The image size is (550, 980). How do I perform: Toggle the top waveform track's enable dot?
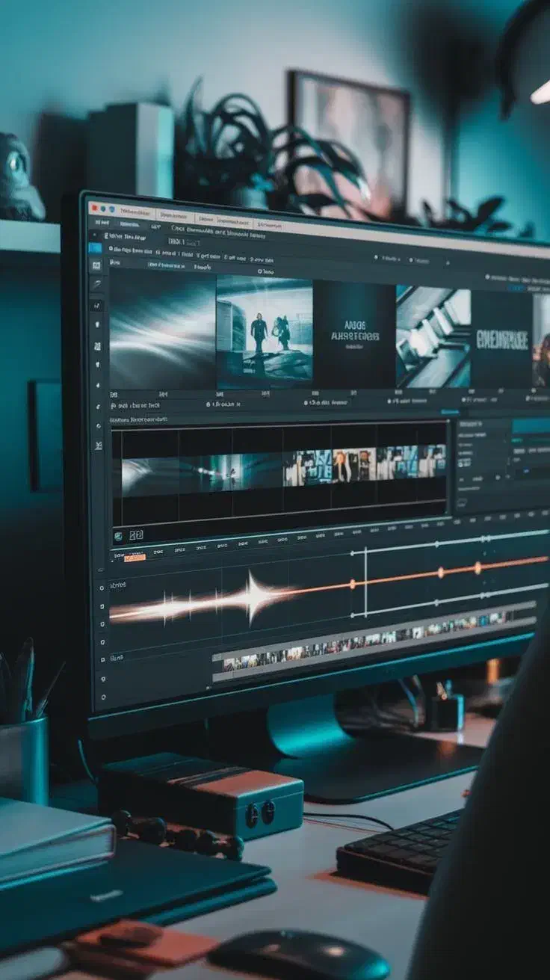tap(102, 588)
